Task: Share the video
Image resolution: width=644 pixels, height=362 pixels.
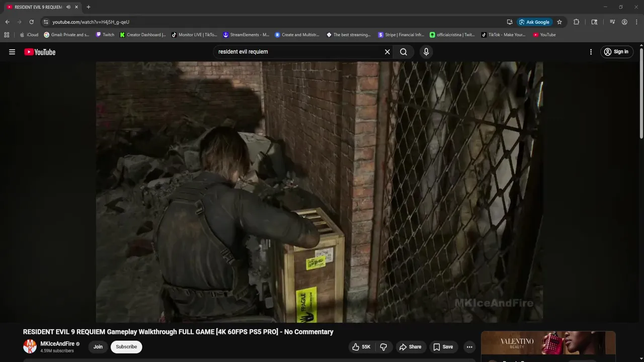Action: [410, 347]
